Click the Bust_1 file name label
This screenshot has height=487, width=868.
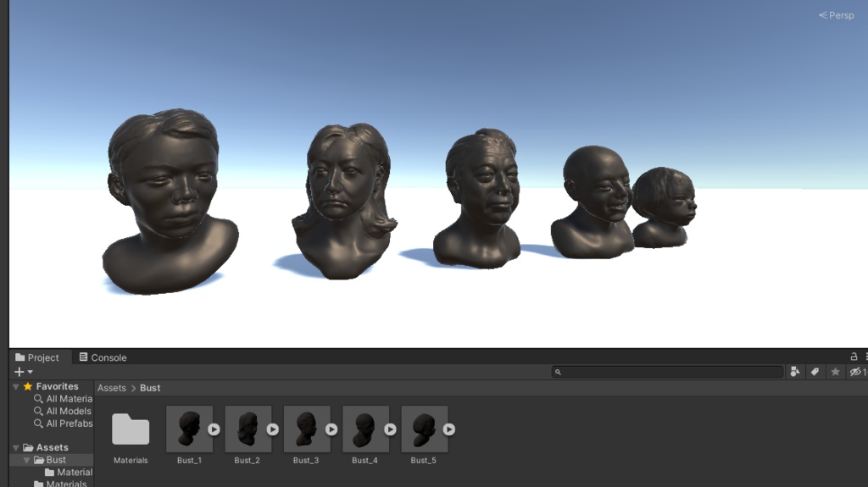189,461
